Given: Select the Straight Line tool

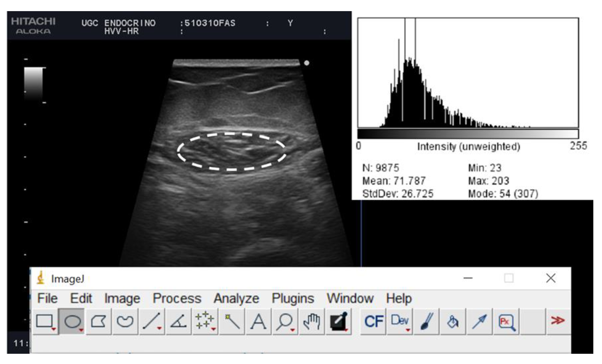Looking at the screenshot, I should 152,321.
